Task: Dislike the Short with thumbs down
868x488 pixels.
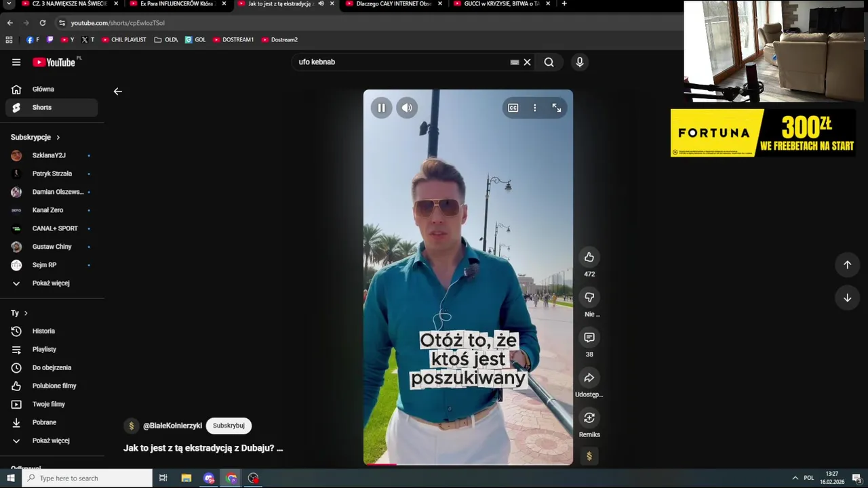Action: click(589, 298)
